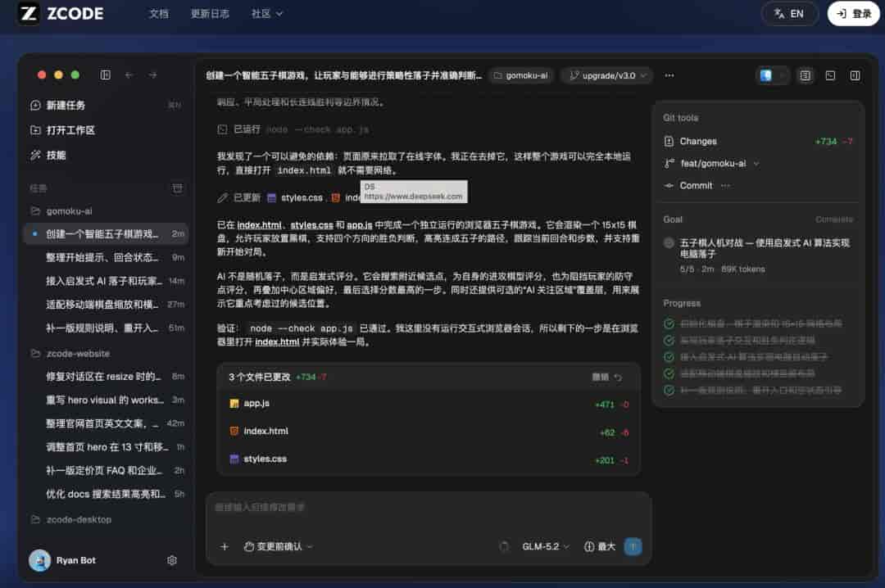Screen dimensions: 885x588
Task: Open the list panel icon in top toolbar
Action: [806, 75]
